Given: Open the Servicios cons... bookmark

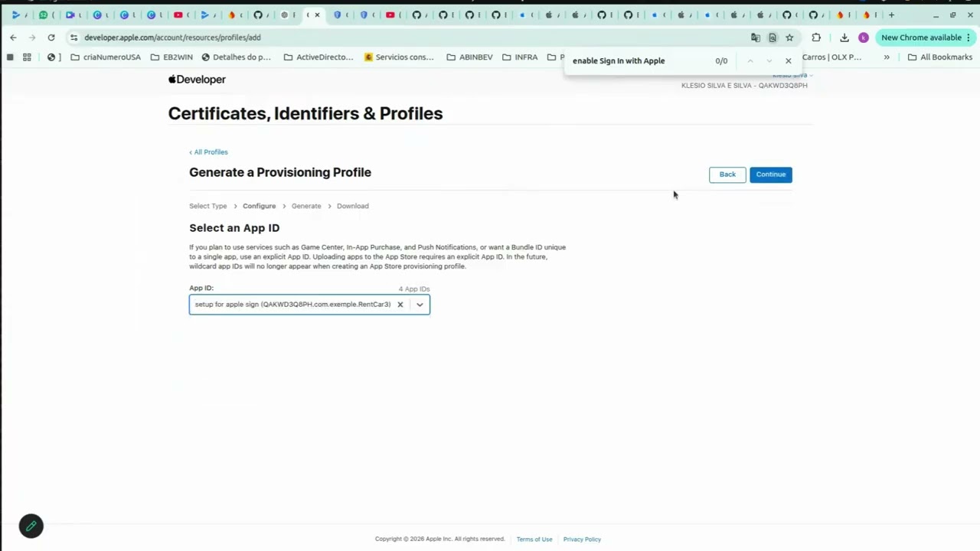Looking at the screenshot, I should point(399,57).
